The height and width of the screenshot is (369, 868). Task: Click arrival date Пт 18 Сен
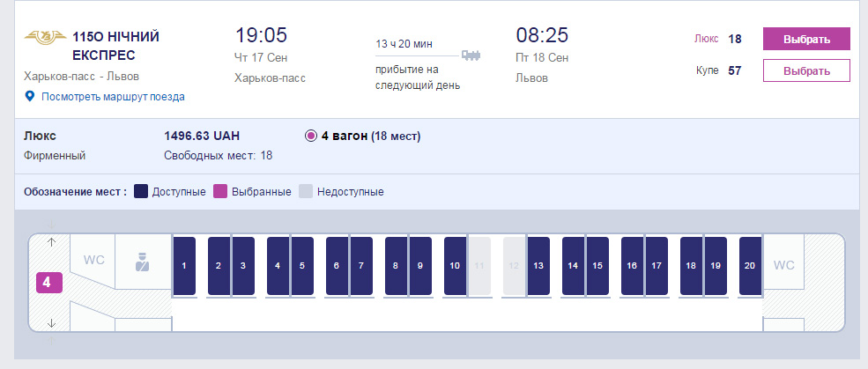[x=542, y=57]
